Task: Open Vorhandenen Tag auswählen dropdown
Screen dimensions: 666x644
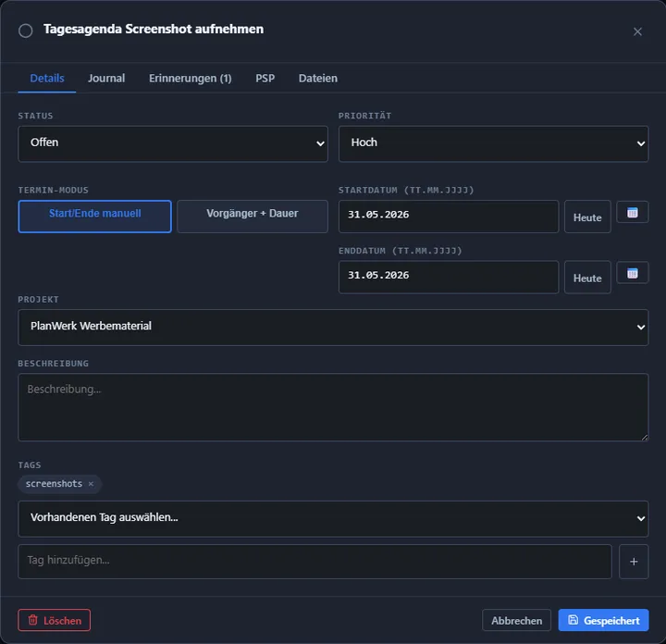Action: coord(333,519)
